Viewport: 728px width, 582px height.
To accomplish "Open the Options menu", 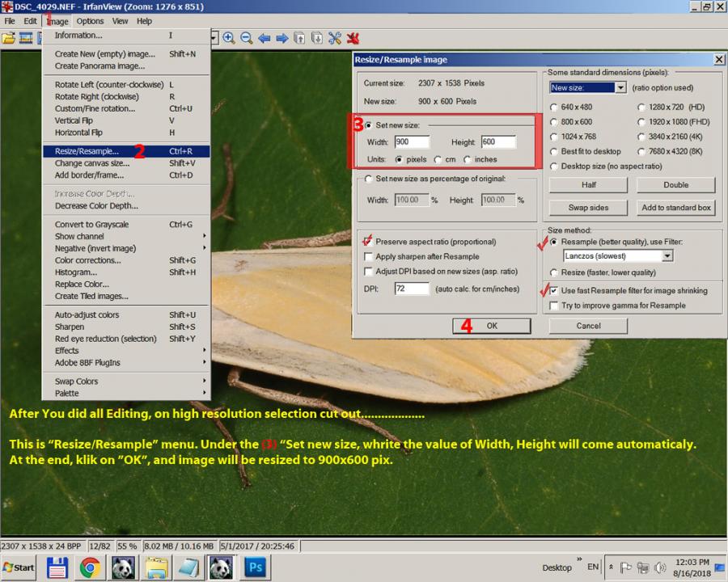I will 90,21.
